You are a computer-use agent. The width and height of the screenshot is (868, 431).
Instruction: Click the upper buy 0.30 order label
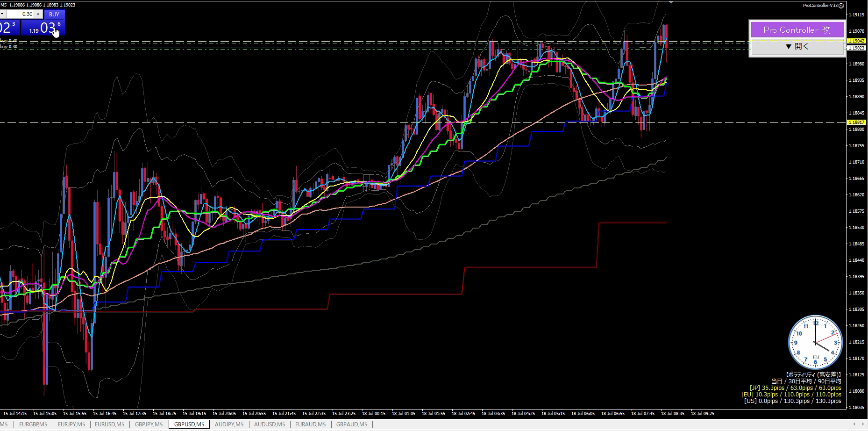coord(9,41)
